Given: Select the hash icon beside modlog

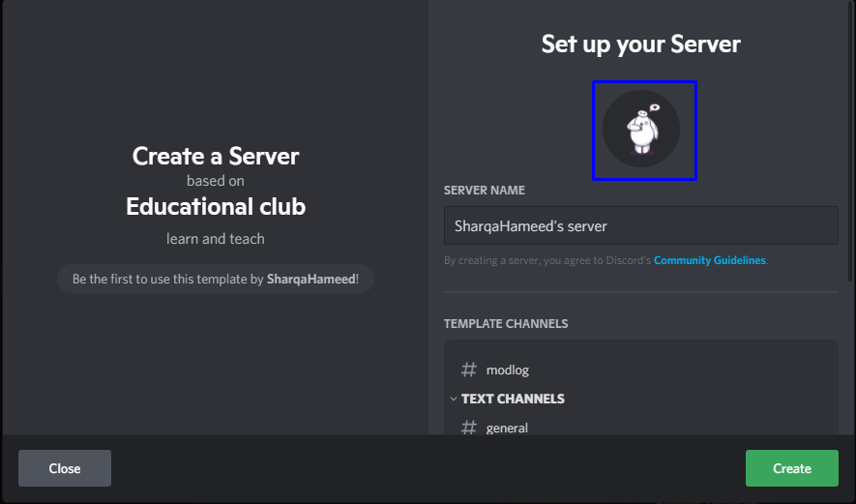Looking at the screenshot, I should (x=468, y=370).
